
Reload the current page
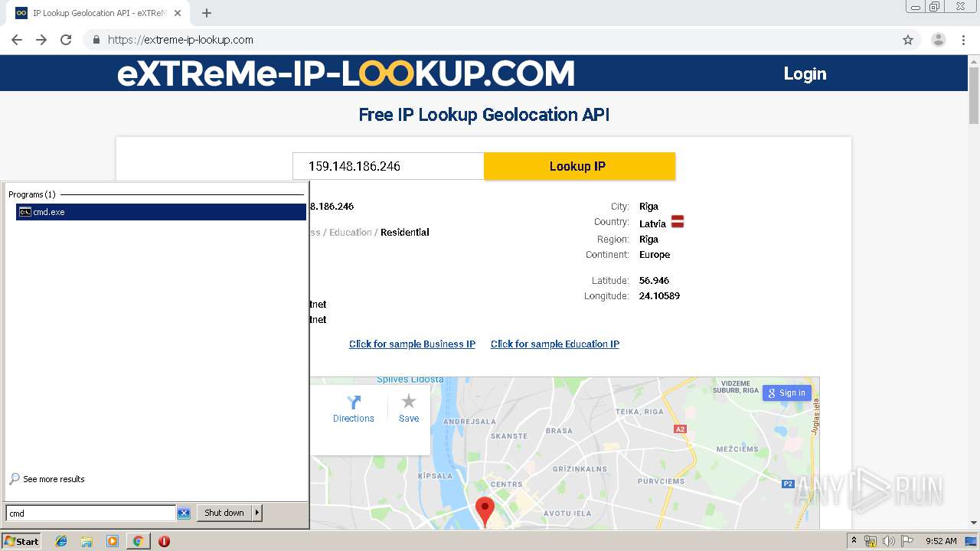(66, 40)
